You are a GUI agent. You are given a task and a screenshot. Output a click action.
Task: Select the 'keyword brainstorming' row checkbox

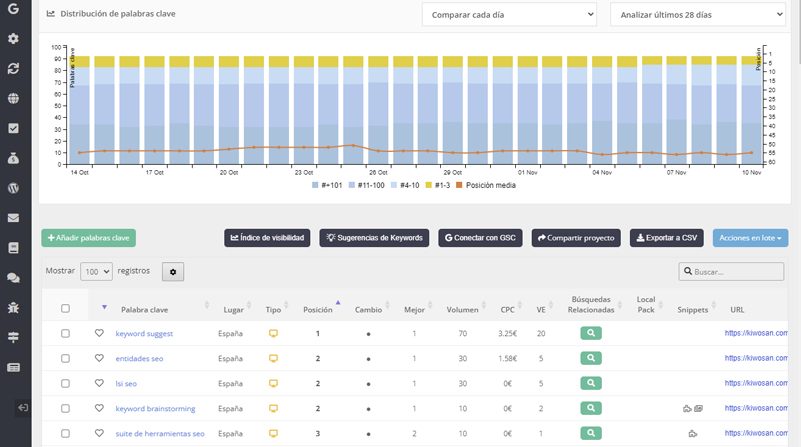click(65, 408)
